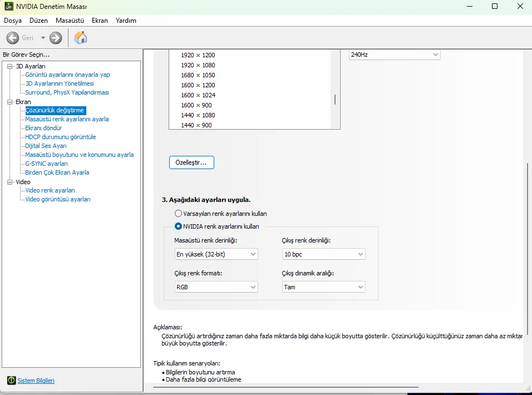Image resolution: width=532 pixels, height=395 pixels.
Task: Open the Düzen menu
Action: (x=39, y=21)
